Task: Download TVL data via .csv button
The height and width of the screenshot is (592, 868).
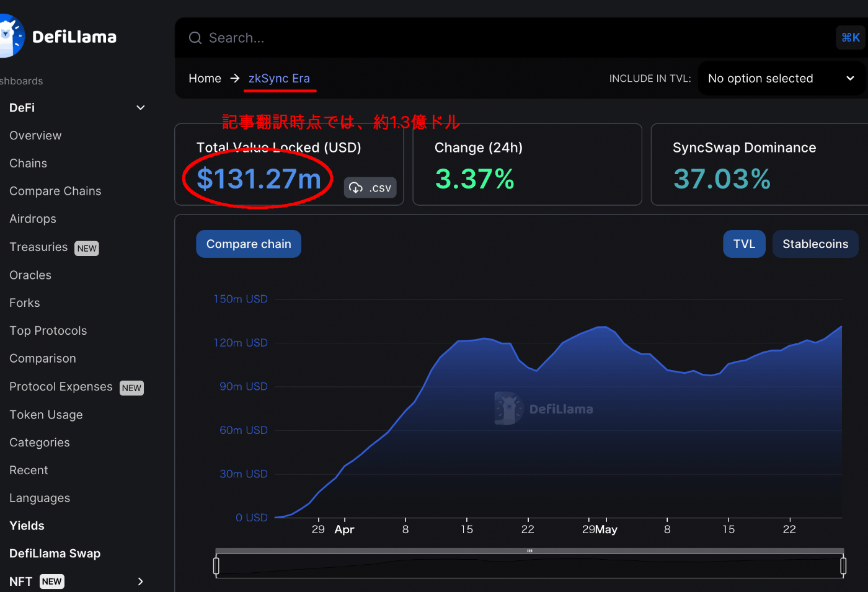Action: click(x=370, y=188)
